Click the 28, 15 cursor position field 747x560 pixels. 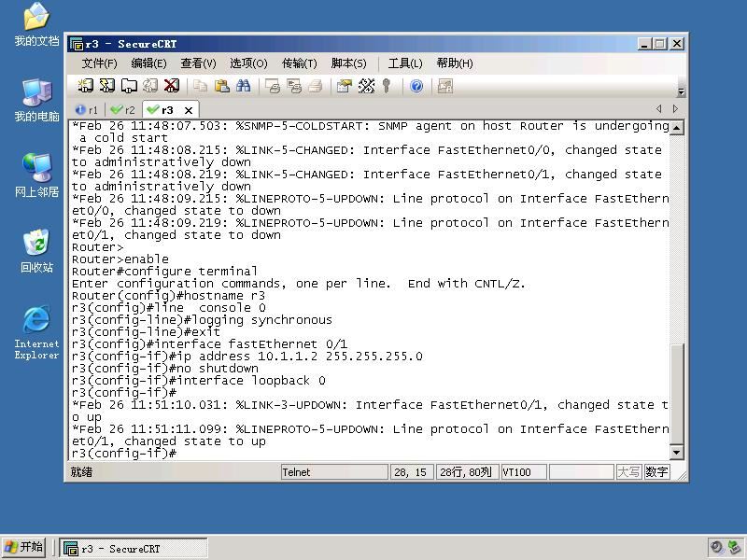click(x=412, y=472)
